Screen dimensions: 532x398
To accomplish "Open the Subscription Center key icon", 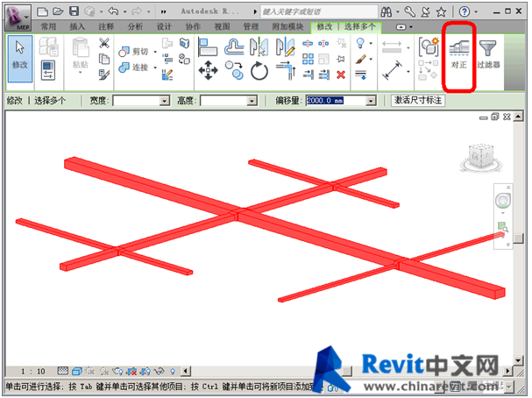I will pyautogui.click(x=409, y=12).
